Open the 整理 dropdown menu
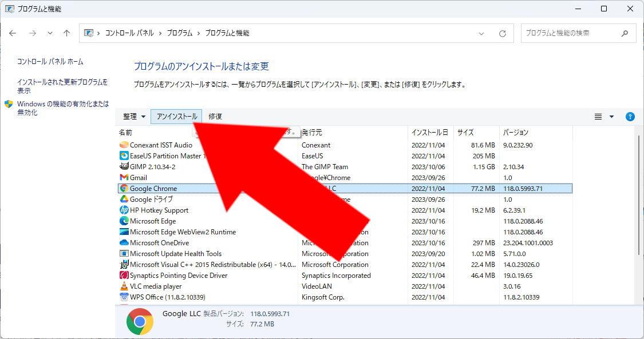644x339 pixels. pyautogui.click(x=134, y=117)
